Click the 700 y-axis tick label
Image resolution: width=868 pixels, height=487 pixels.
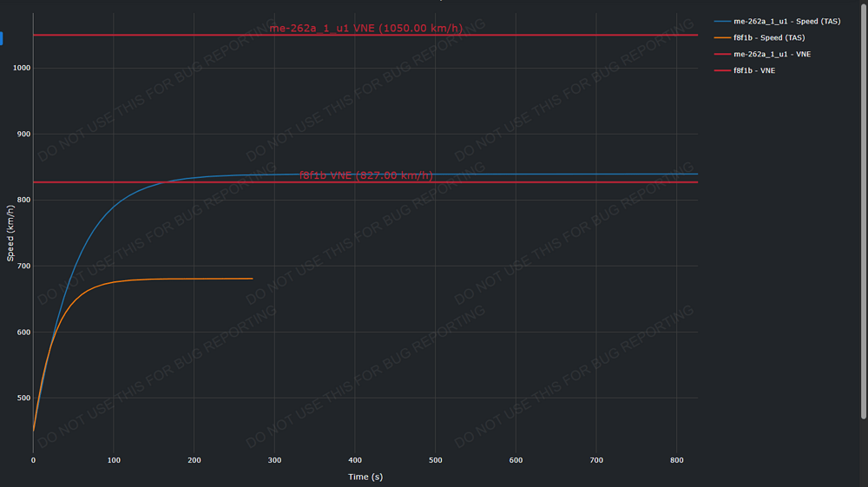click(23, 267)
